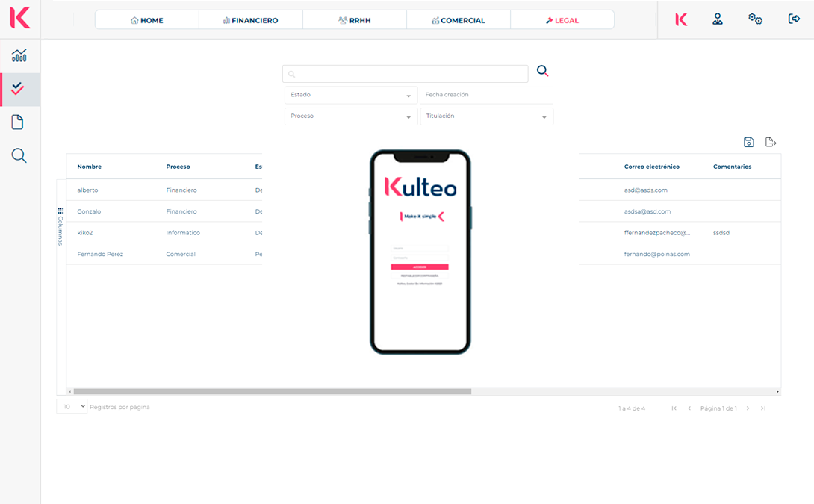Click the phone mockup ACCEDER button
The width and height of the screenshot is (814, 504).
coord(420,267)
